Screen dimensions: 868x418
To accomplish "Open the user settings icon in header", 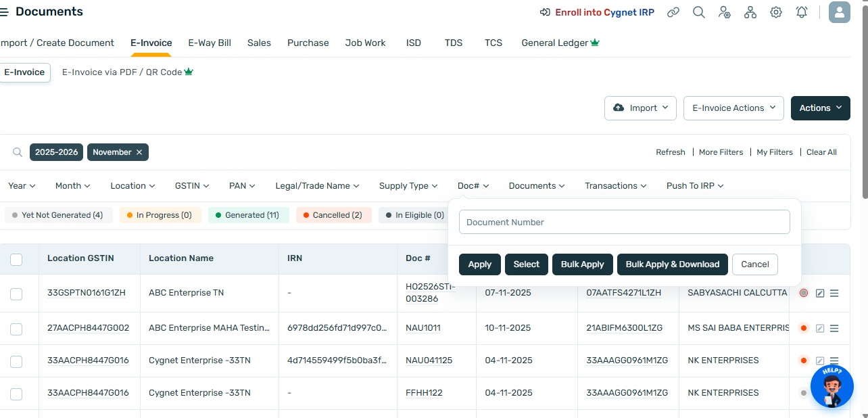I will (724, 12).
